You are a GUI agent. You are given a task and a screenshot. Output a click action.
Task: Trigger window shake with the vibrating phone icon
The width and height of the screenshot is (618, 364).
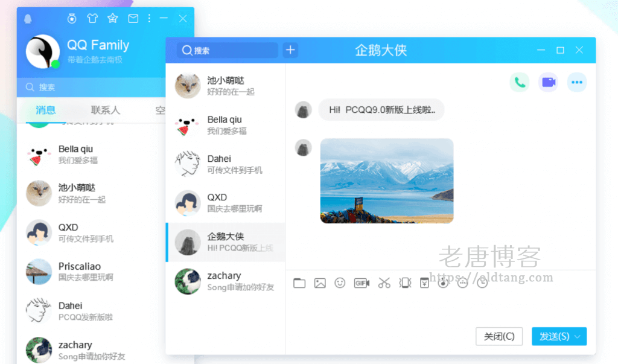(x=405, y=283)
